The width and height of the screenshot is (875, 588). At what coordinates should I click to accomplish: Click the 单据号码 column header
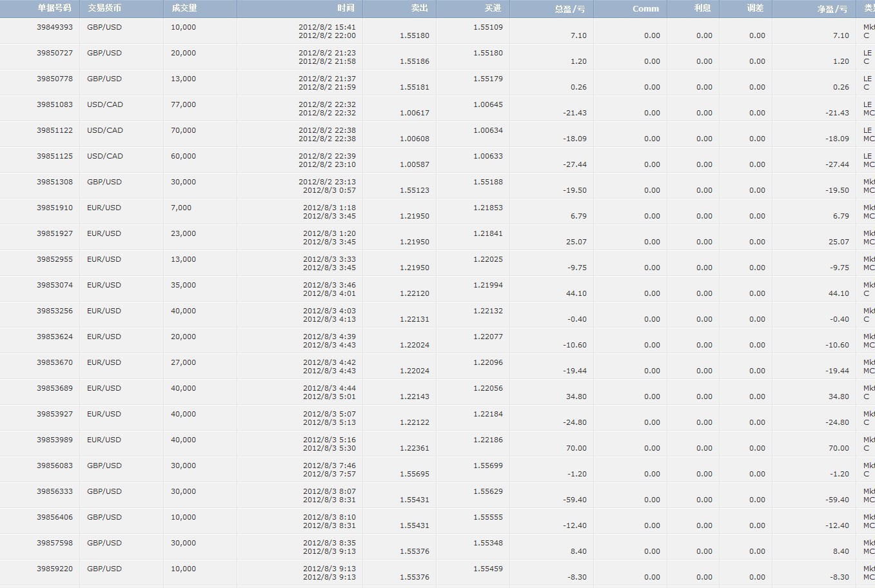(x=39, y=8)
